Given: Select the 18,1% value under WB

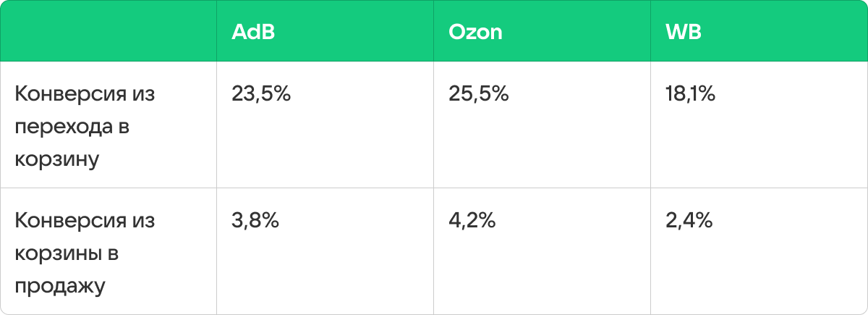Looking at the screenshot, I should click(x=690, y=93).
